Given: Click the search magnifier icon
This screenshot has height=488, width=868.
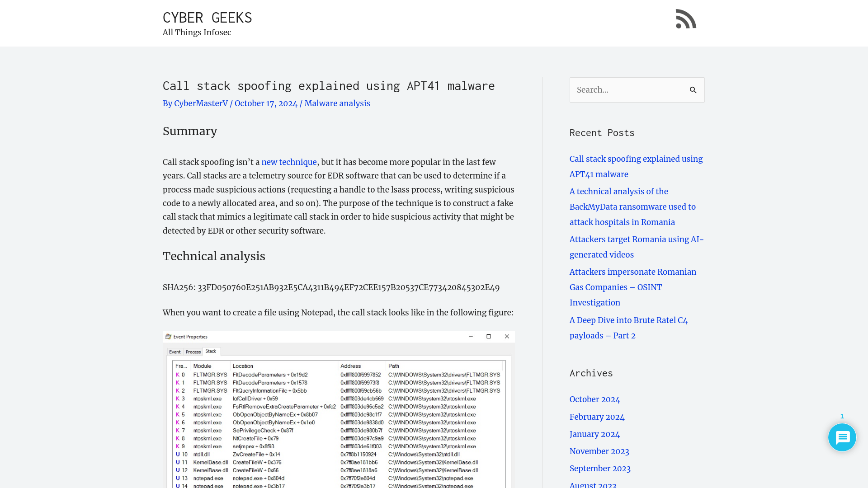Looking at the screenshot, I should (x=693, y=90).
